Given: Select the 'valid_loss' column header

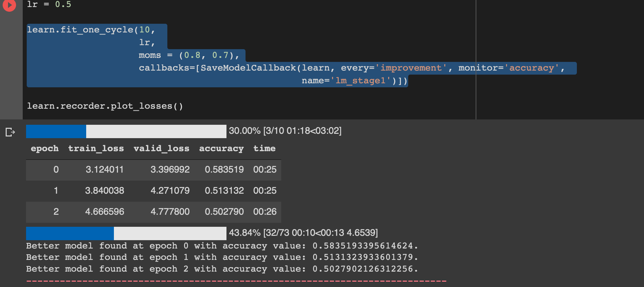Looking at the screenshot, I should 162,149.
